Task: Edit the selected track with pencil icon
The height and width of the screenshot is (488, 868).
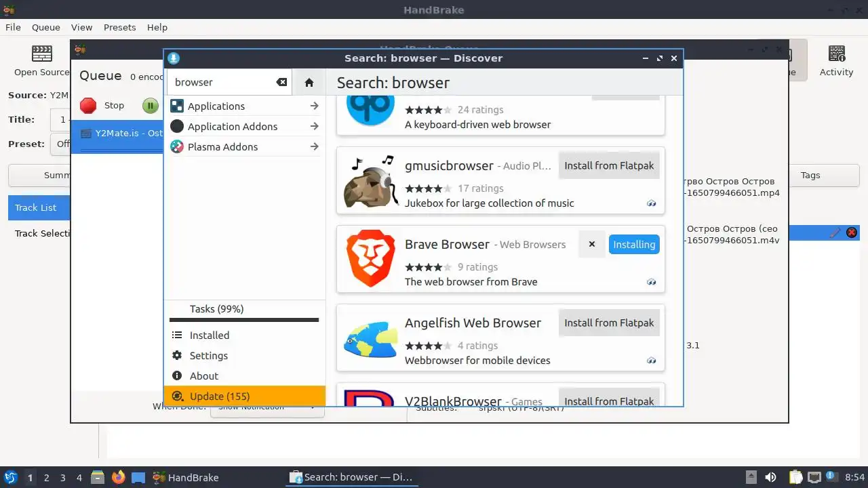Action: 835,232
